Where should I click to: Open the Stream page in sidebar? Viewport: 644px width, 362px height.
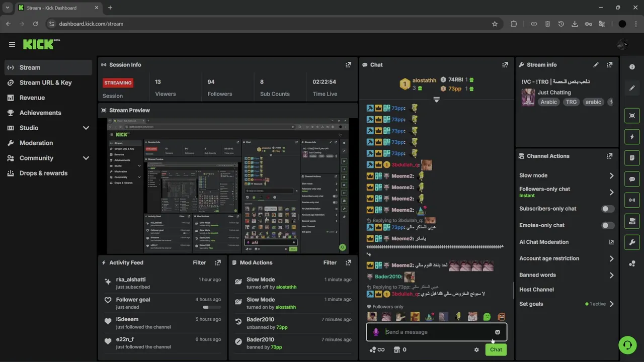pyautogui.click(x=48, y=67)
